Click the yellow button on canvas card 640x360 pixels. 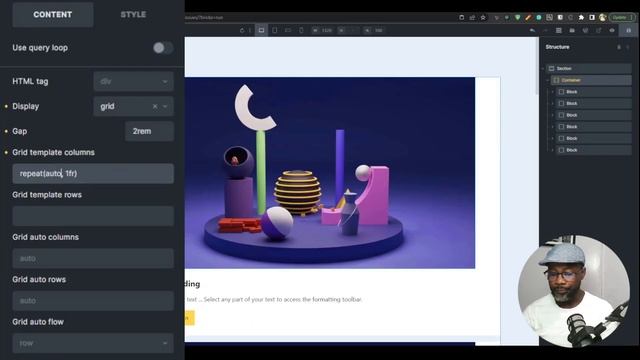tap(189, 318)
